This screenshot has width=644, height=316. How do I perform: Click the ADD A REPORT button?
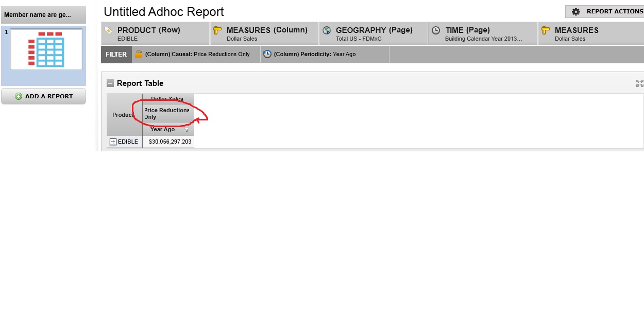(x=43, y=96)
